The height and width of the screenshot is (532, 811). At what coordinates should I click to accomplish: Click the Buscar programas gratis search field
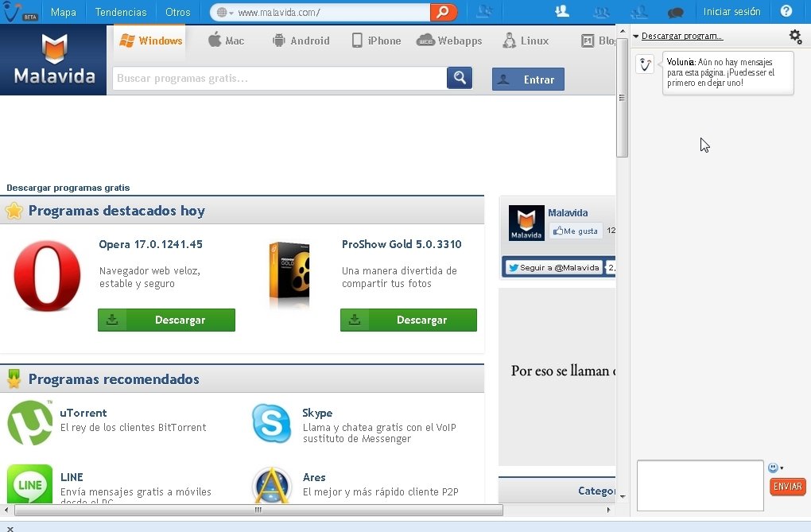click(279, 79)
